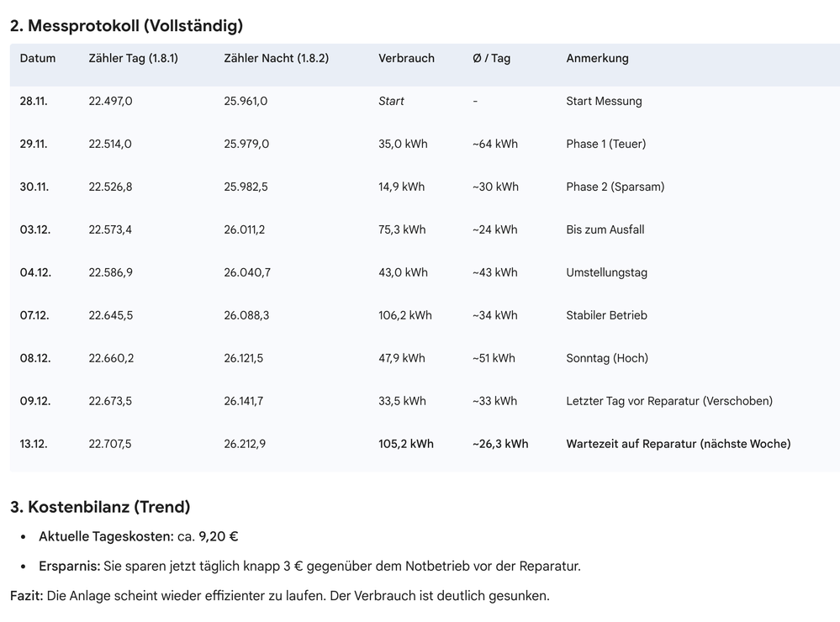Select the day meter reading '22.673,5'
The width and height of the screenshot is (840, 622).
click(x=110, y=401)
